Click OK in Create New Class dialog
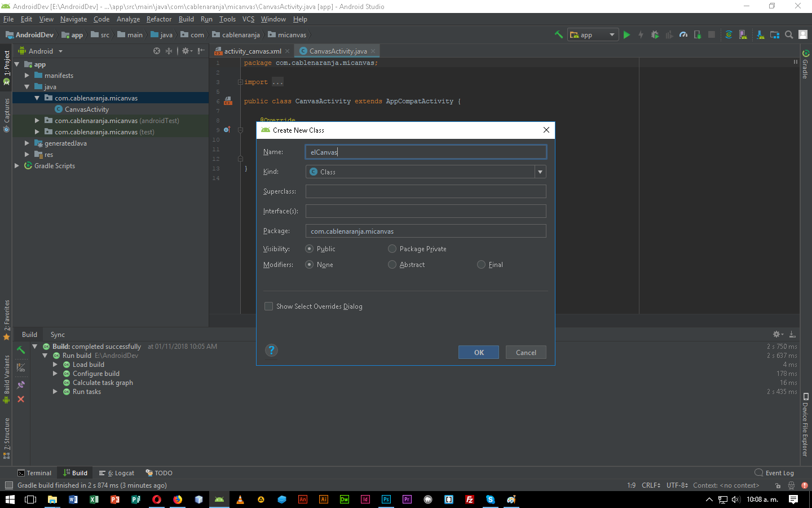Screen dimensions: 812x508 (479, 352)
